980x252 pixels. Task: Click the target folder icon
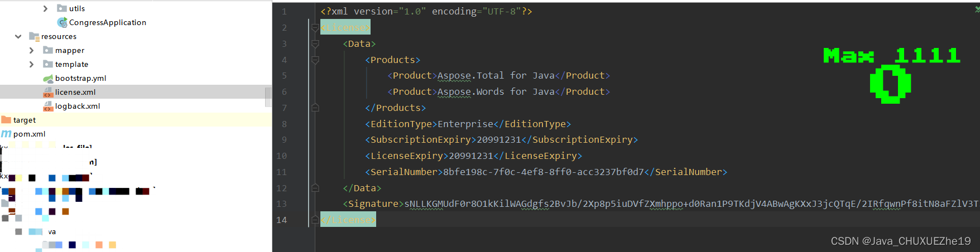pos(6,120)
